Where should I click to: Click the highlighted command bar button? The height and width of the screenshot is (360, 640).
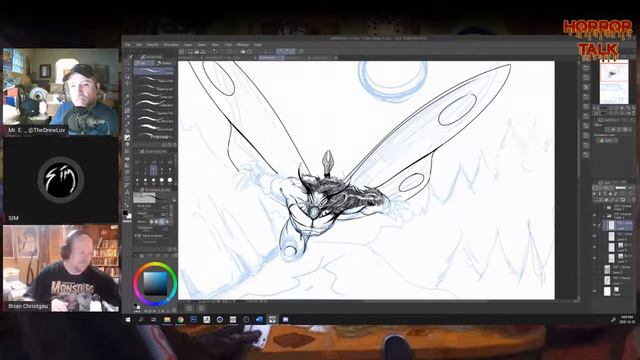pos(286,52)
